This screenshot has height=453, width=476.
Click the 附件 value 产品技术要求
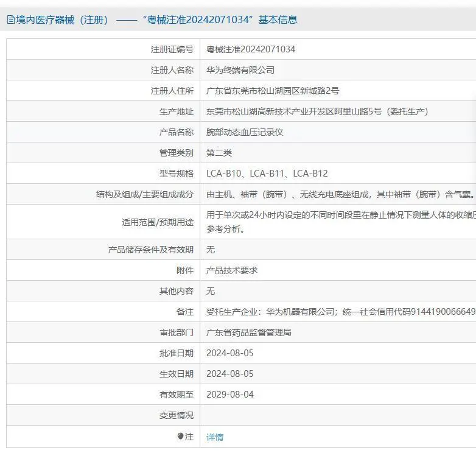click(x=232, y=270)
